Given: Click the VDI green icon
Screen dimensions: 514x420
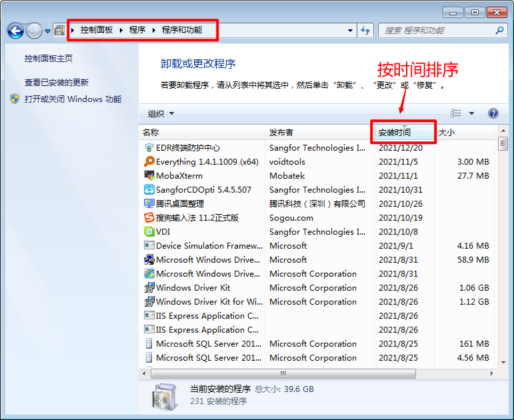Looking at the screenshot, I should point(149,231).
